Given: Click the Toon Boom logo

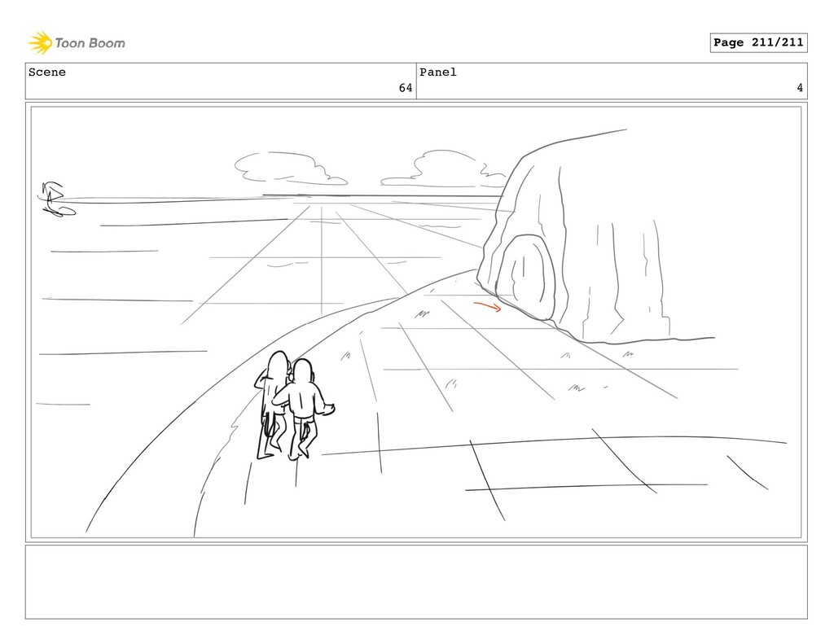Looking at the screenshot, I should 77,43.
